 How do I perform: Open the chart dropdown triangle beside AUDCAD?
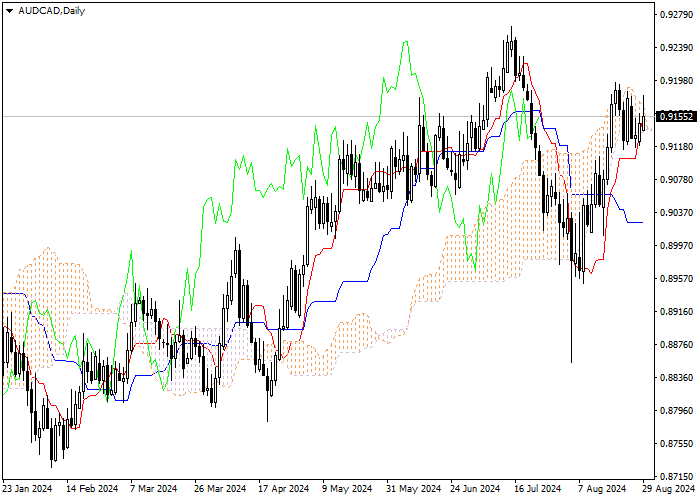point(9,11)
